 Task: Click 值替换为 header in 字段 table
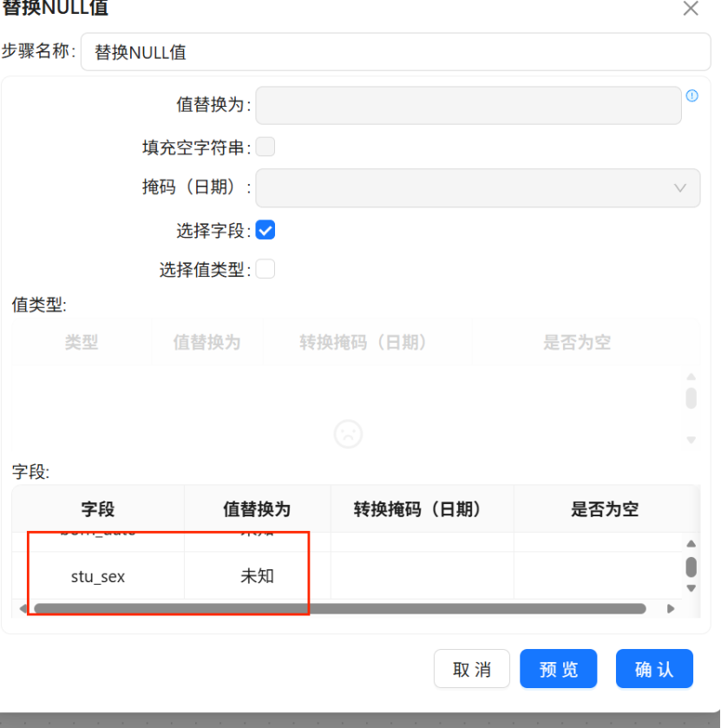pos(257,508)
